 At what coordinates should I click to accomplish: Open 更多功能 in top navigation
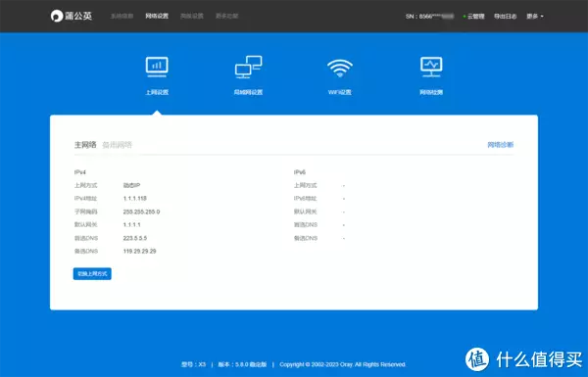[226, 16]
